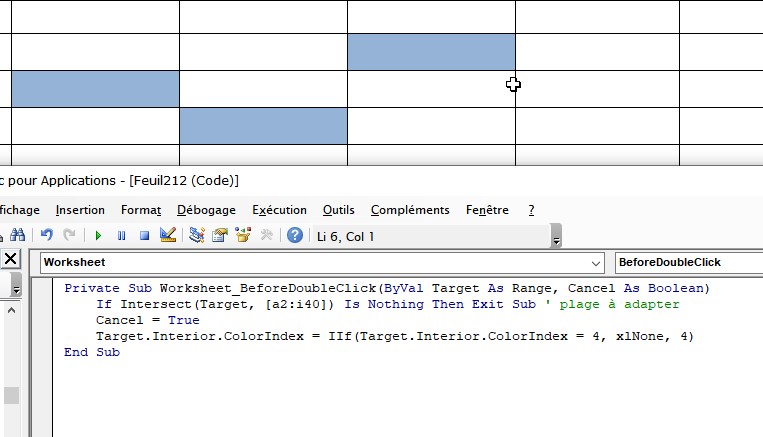Viewport: 763px width, 437px height.
Task: Click the blue filled cell in top row
Action: coord(431,52)
